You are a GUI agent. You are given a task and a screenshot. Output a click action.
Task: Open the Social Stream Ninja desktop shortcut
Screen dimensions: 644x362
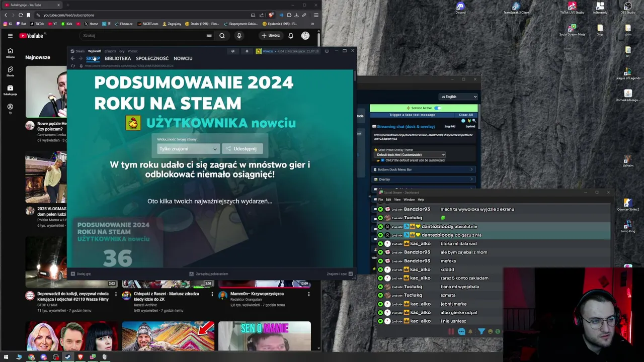(x=572, y=30)
